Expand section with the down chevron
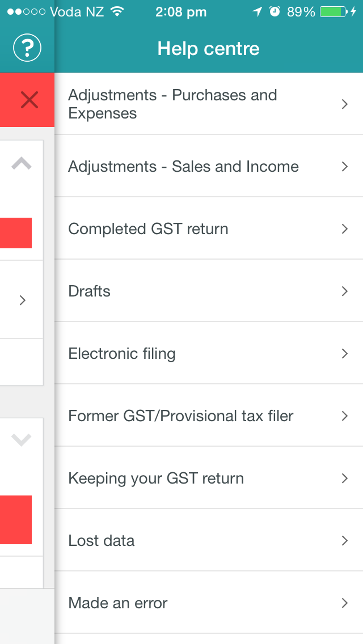This screenshot has width=363, height=644. (x=22, y=440)
